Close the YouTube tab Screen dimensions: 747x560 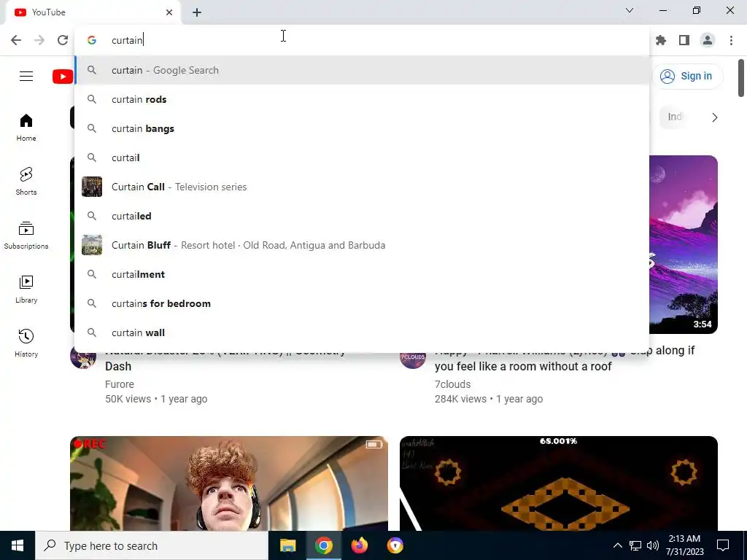click(x=169, y=12)
